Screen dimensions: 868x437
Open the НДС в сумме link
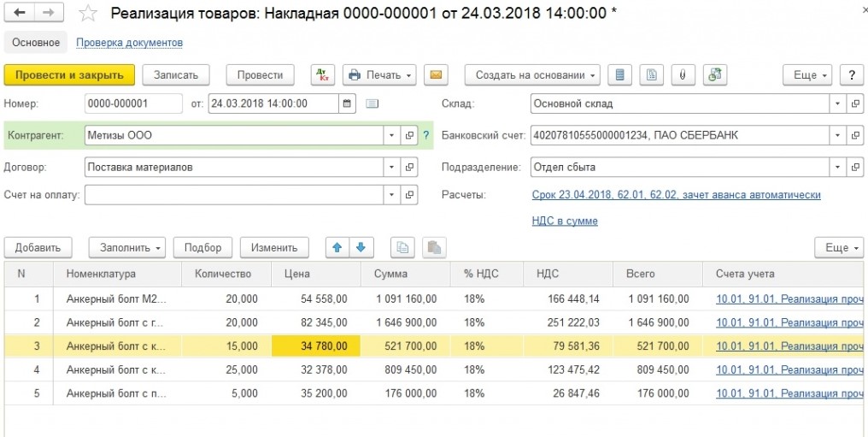(565, 221)
